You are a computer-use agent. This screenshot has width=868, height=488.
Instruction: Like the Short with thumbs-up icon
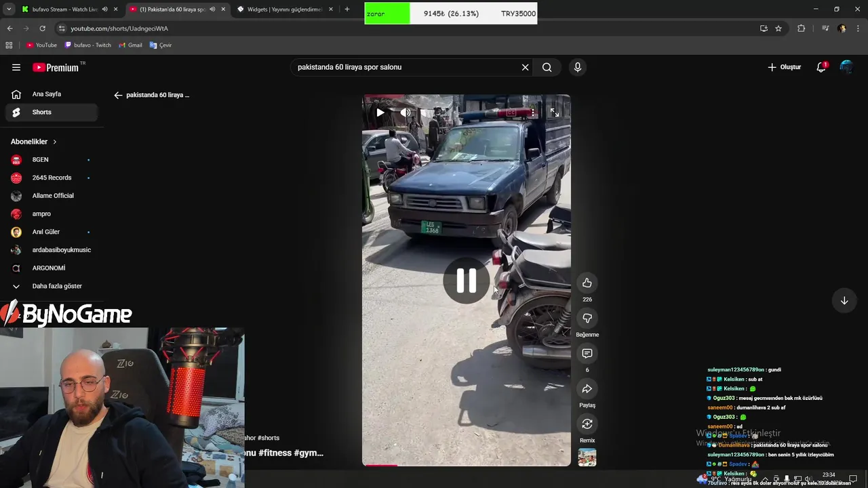pos(587,283)
